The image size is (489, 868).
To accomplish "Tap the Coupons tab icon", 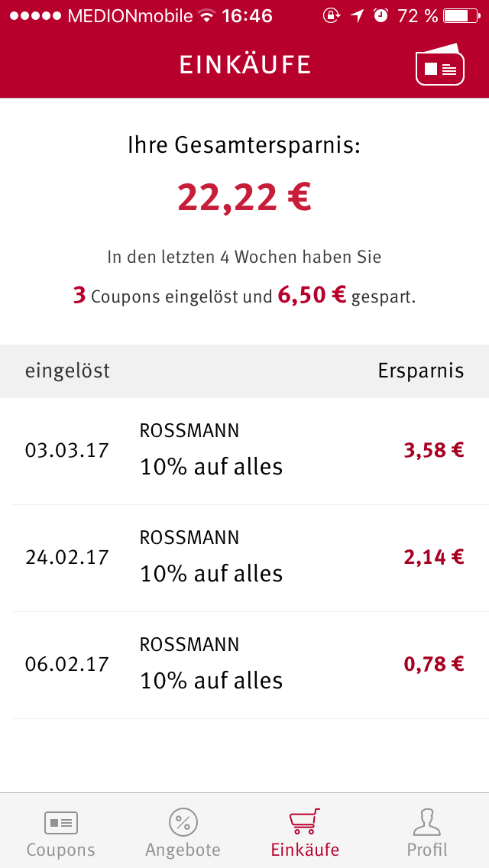I will point(61,823).
